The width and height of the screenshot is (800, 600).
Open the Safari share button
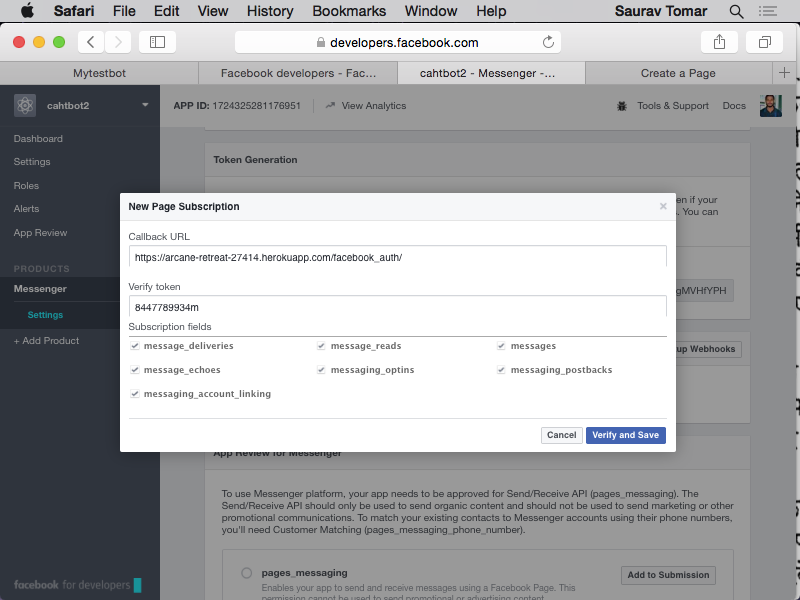tap(719, 42)
